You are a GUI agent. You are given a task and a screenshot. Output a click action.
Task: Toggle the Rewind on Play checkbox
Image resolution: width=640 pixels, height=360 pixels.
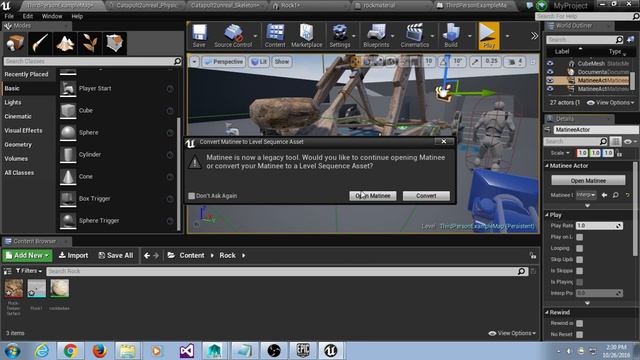pos(580,323)
